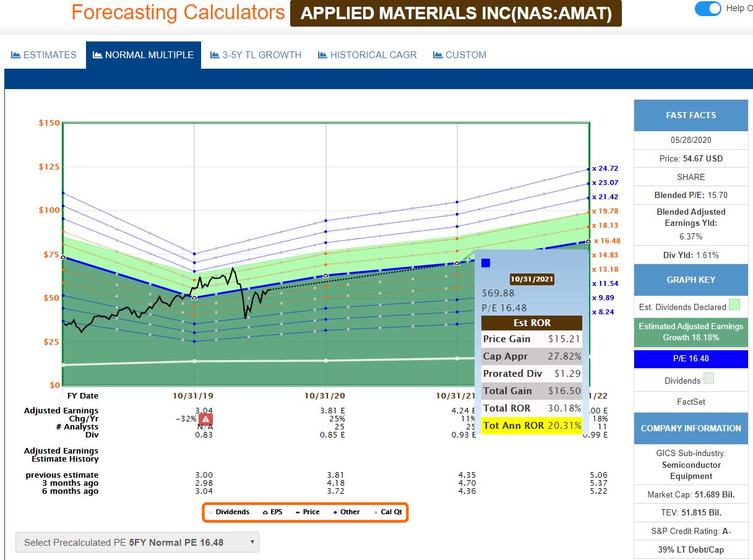The image size is (753, 560).
Task: Click 'Market Cap: 51.689 Bil.' company info
Action: [x=691, y=494]
